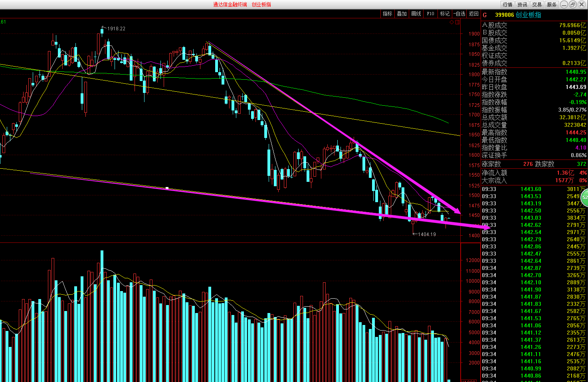The image size is (588, 382).
Task: Click the 大宗流入 1577万 row
Action: (x=534, y=180)
